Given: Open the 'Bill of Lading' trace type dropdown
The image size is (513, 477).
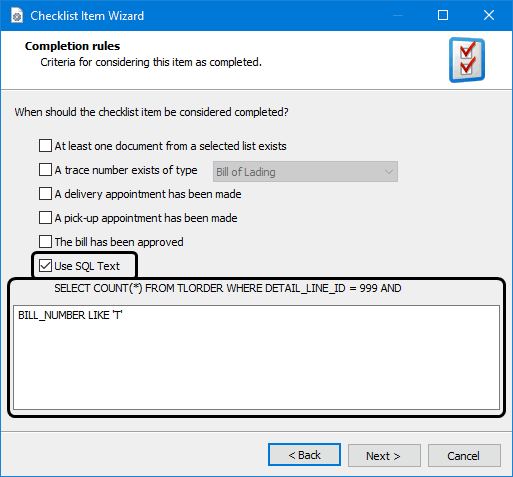Looking at the screenshot, I should 305,172.
